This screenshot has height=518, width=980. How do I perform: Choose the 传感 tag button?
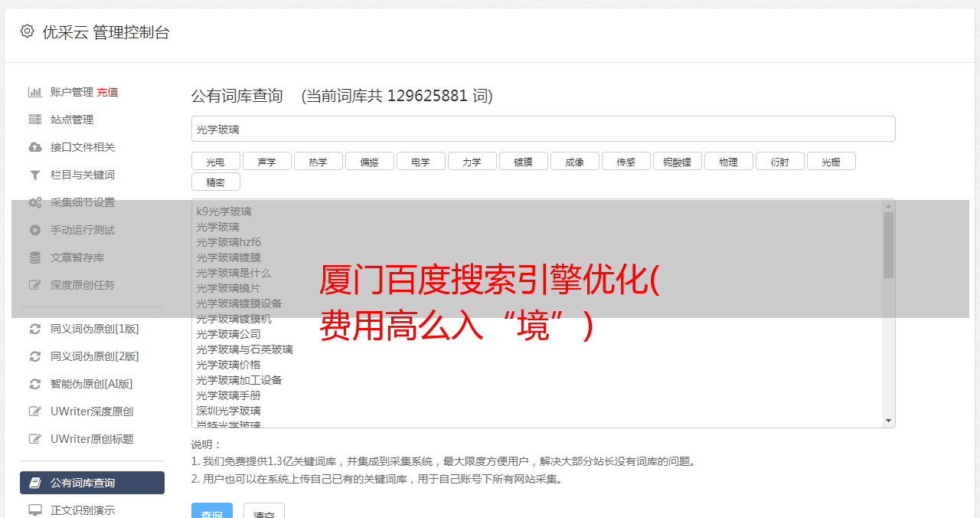point(626,161)
